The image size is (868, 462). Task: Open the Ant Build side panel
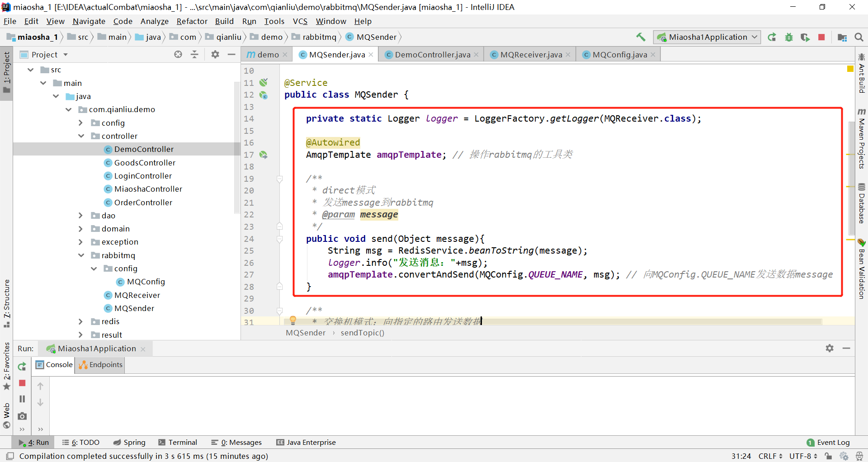tap(862, 74)
